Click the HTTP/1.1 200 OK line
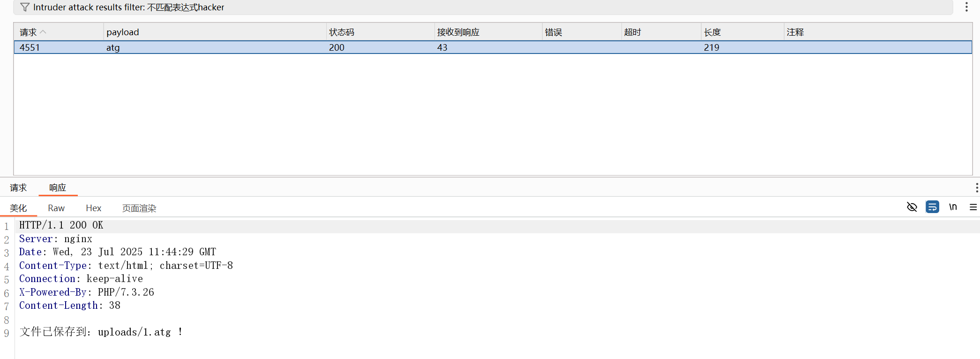The image size is (980, 359). point(61,225)
